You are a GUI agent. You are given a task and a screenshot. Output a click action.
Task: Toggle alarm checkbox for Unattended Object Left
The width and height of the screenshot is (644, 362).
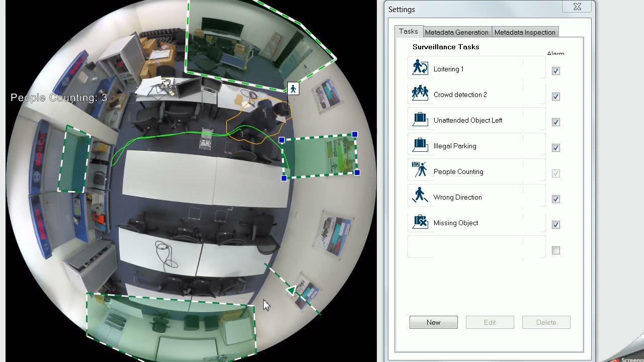coord(556,122)
